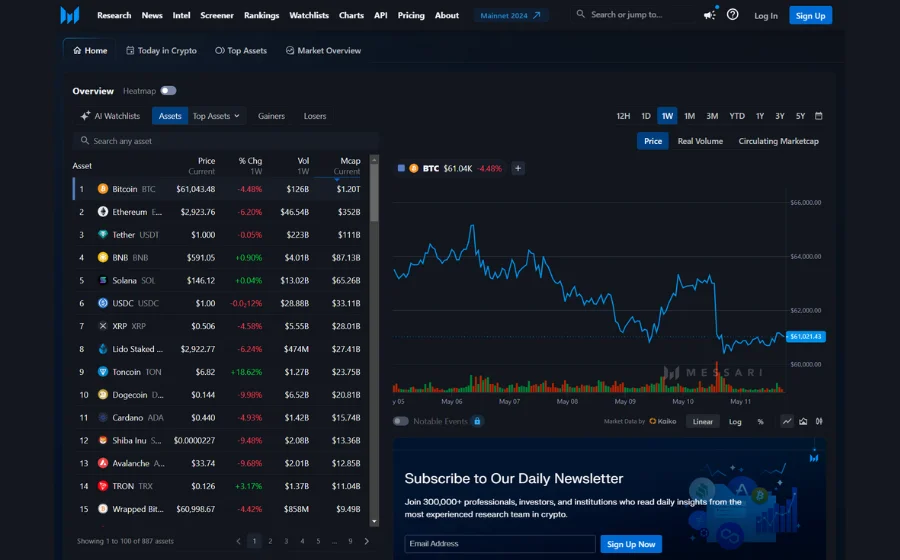The image size is (900, 560).
Task: Open the Market Overview tab
Action: coord(323,50)
